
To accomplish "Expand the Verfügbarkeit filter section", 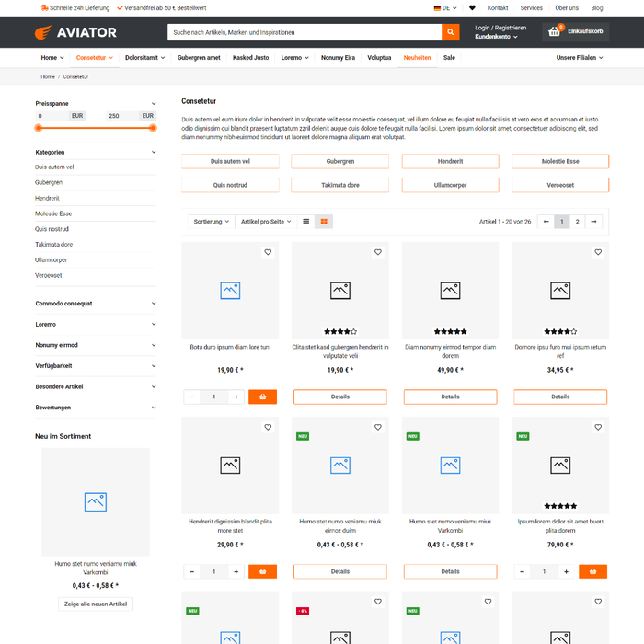I will [96, 366].
